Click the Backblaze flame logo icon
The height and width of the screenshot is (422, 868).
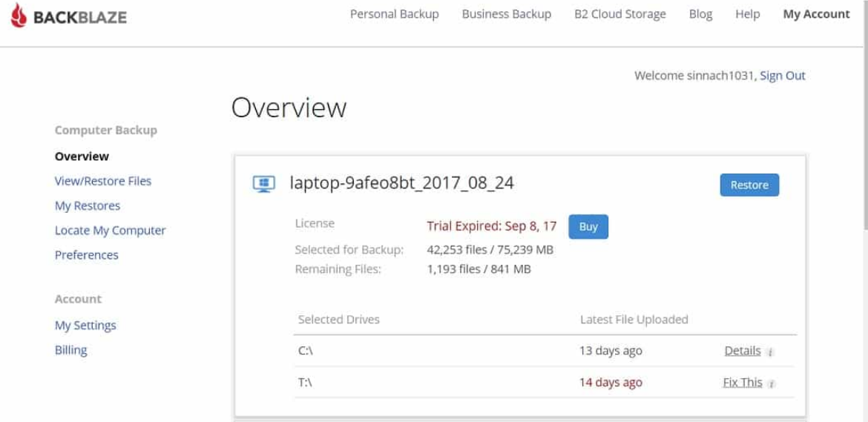click(19, 15)
